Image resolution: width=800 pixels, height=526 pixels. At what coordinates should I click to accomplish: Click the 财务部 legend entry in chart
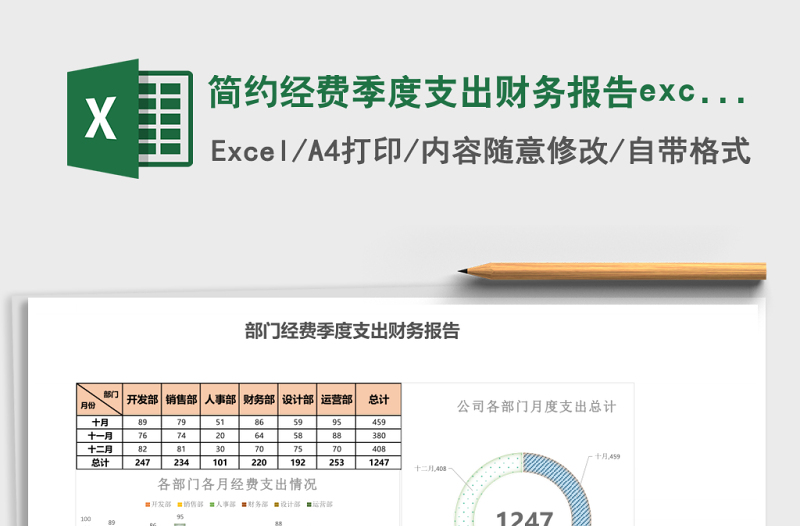[254, 505]
